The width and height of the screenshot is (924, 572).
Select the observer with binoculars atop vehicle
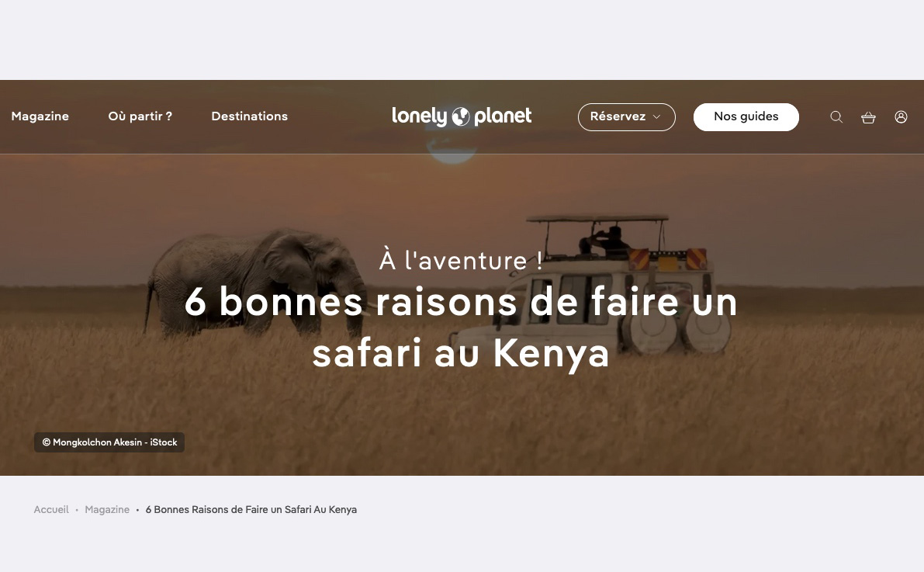605,241
